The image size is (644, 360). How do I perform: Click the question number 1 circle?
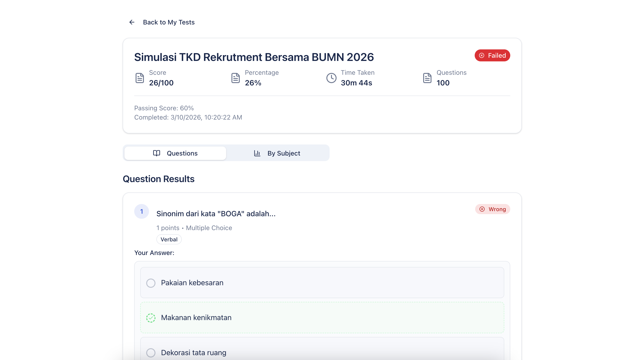click(x=142, y=211)
